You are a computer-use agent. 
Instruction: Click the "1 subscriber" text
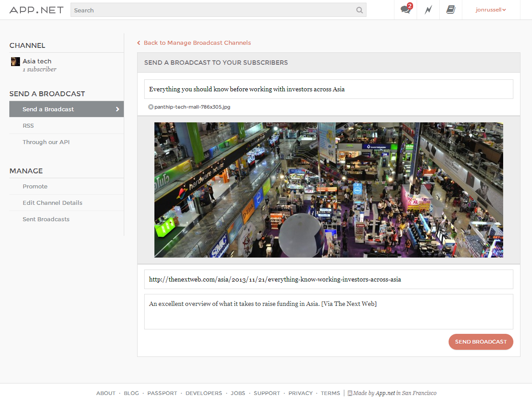point(39,69)
